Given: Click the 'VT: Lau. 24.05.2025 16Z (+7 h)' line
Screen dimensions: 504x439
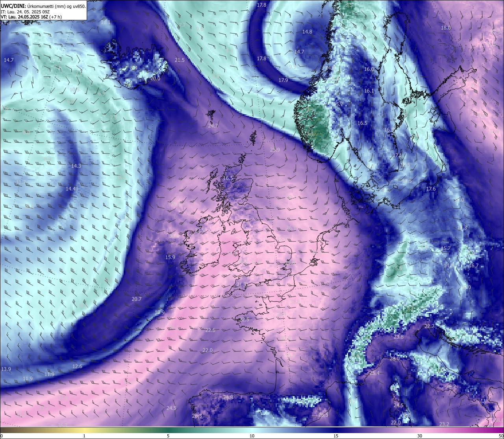Looking at the screenshot, I should click(31, 17).
